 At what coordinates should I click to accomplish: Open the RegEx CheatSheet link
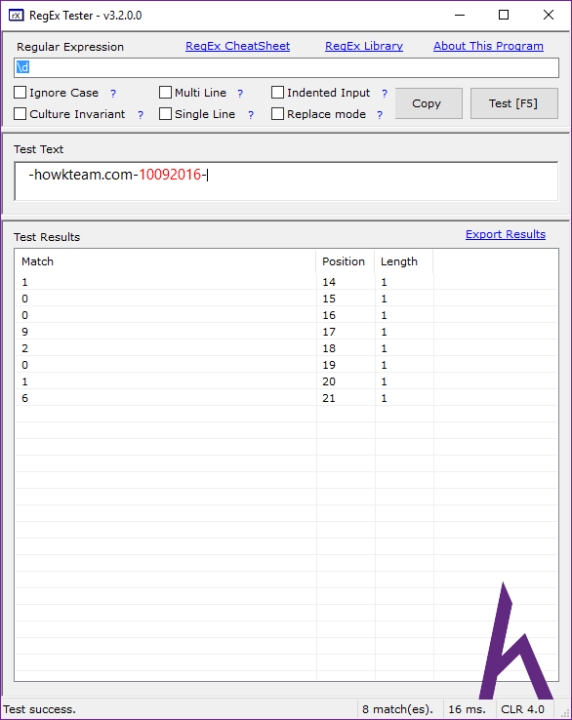click(x=237, y=46)
